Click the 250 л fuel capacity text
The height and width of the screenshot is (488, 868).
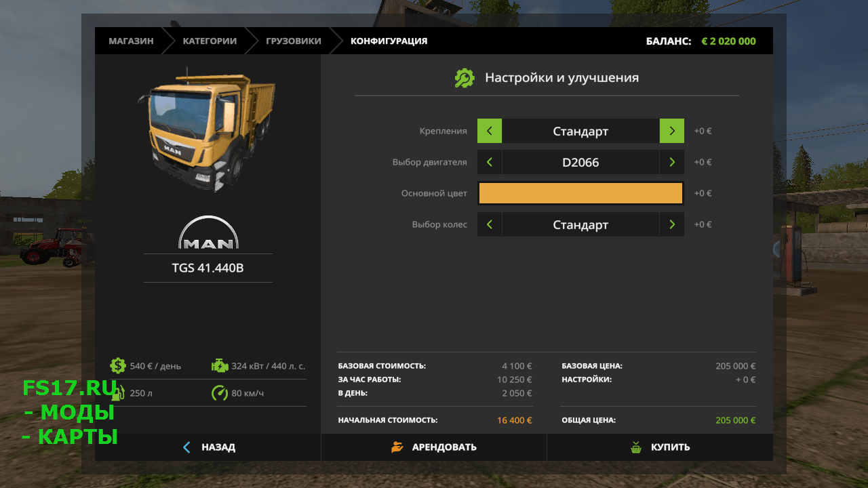point(140,393)
